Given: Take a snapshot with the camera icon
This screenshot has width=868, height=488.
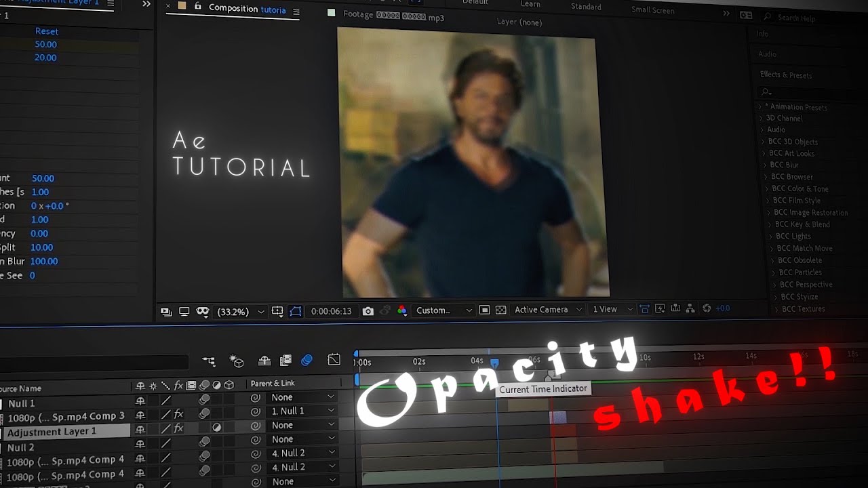Looking at the screenshot, I should point(368,311).
